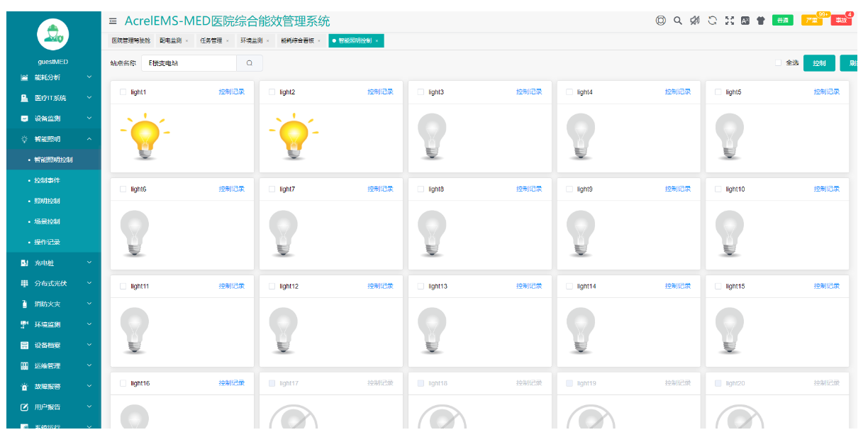
Task: Open the language switch icon in header
Action: pos(745,21)
